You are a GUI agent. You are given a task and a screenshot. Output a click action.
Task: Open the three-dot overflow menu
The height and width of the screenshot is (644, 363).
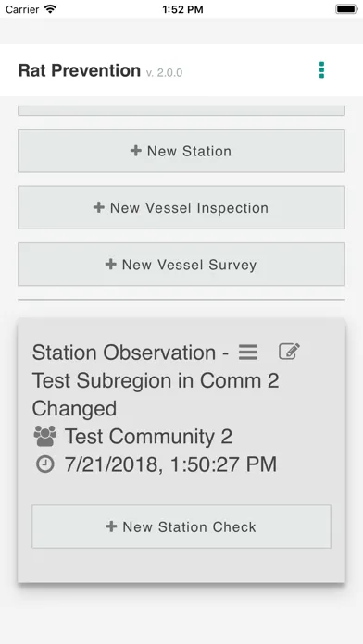click(321, 70)
